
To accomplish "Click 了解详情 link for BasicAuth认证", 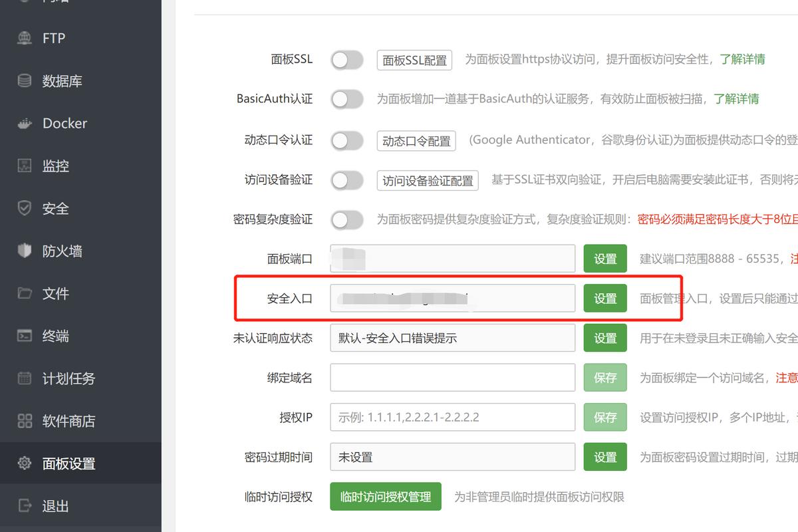I will click(x=736, y=99).
